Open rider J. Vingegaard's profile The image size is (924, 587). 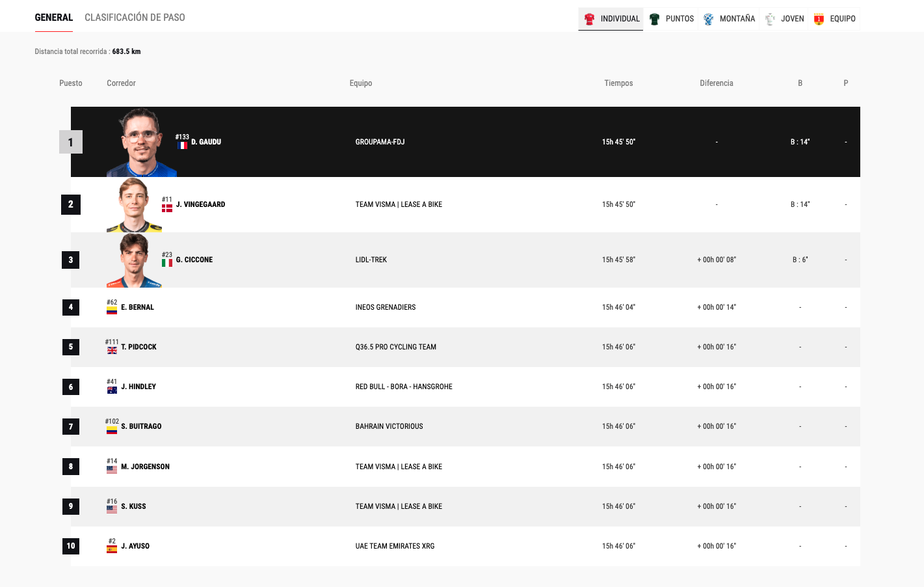200,204
